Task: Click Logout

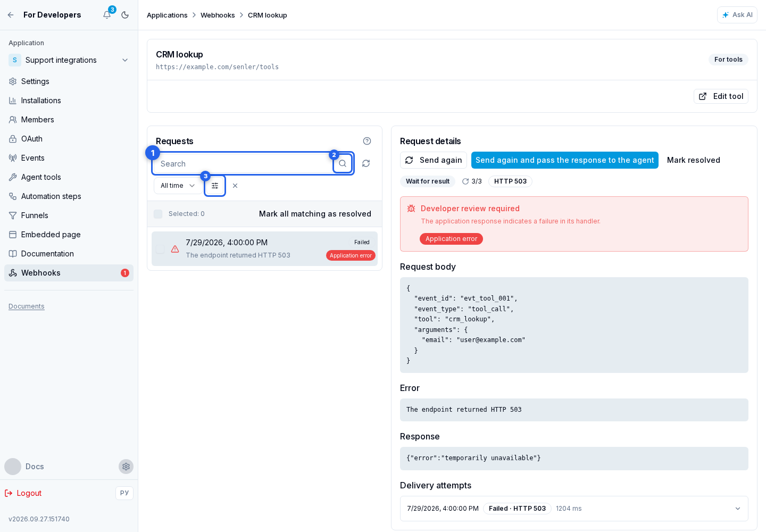Action: click(23, 493)
